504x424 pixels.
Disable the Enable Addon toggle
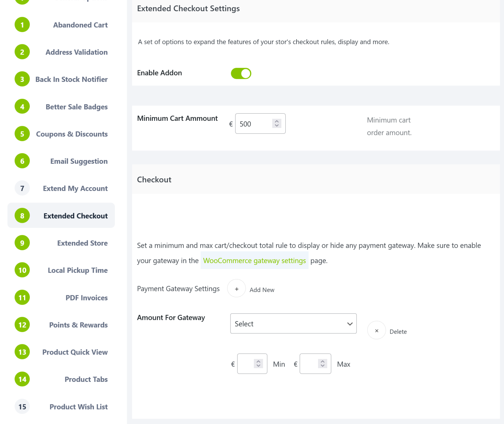pos(241,73)
